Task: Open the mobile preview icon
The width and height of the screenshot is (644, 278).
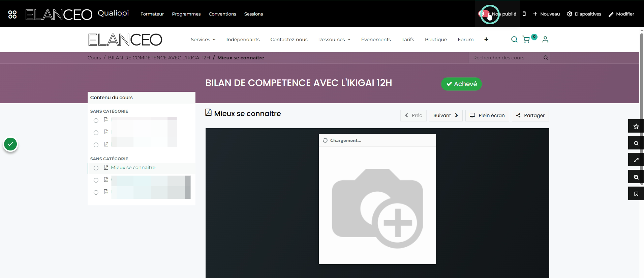Action: tap(524, 14)
